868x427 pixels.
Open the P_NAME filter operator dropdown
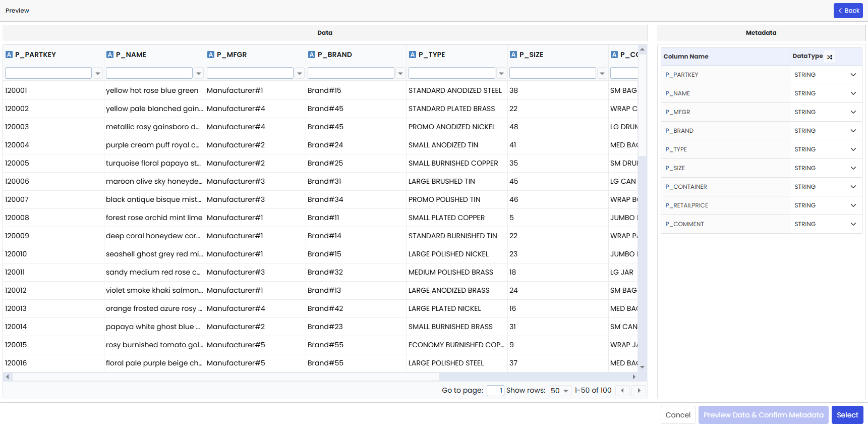click(199, 73)
